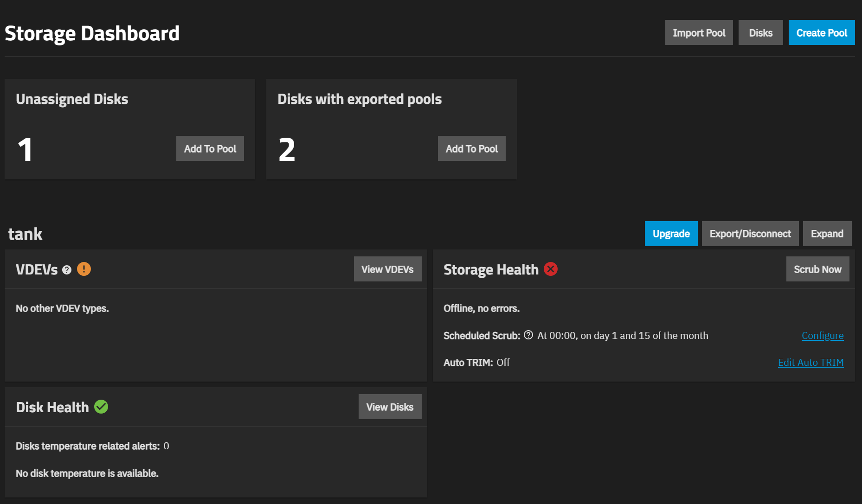Add disks with exported pools to a pool
The width and height of the screenshot is (862, 504).
pyautogui.click(x=471, y=148)
